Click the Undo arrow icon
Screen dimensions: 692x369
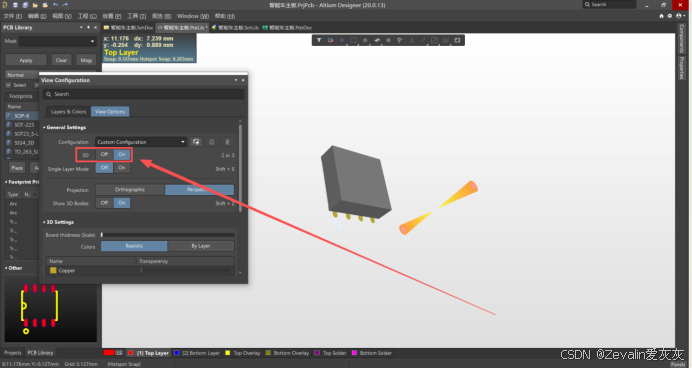click(55, 5)
